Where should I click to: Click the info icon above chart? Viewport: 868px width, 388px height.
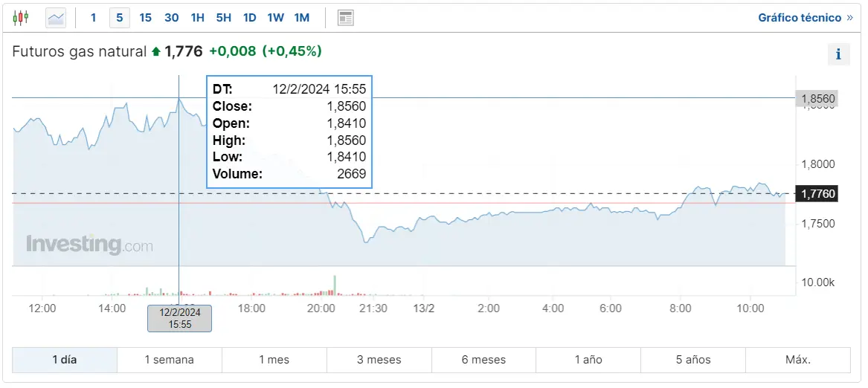[x=838, y=54]
